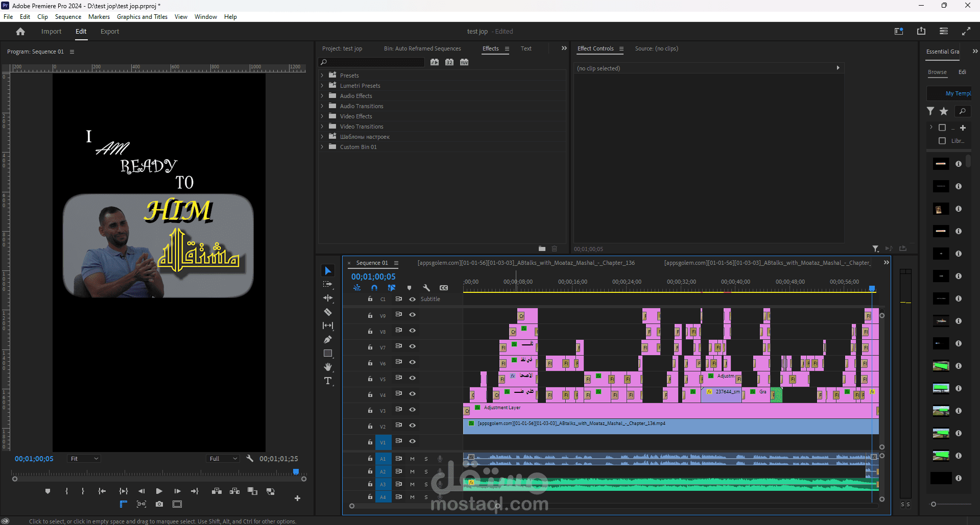The width and height of the screenshot is (980, 525).
Task: Click Mark In button in Program Monitor
Action: tap(66, 491)
